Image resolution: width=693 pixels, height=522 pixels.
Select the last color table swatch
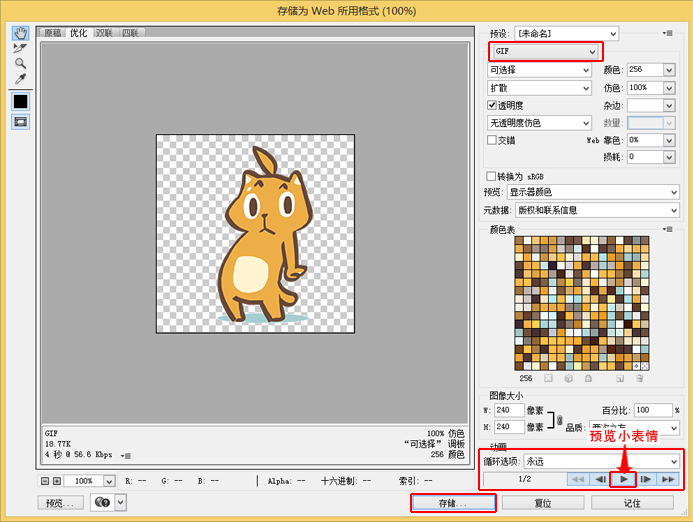[x=645, y=366]
